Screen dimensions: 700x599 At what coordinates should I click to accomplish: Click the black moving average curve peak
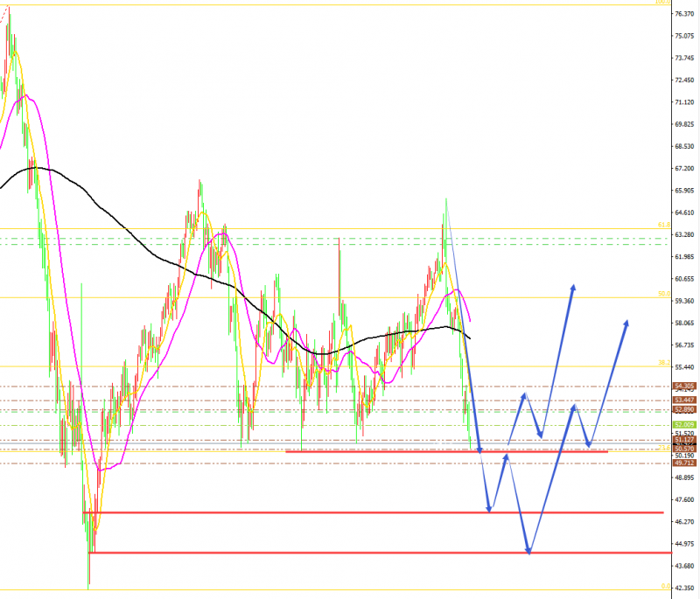coord(36,168)
